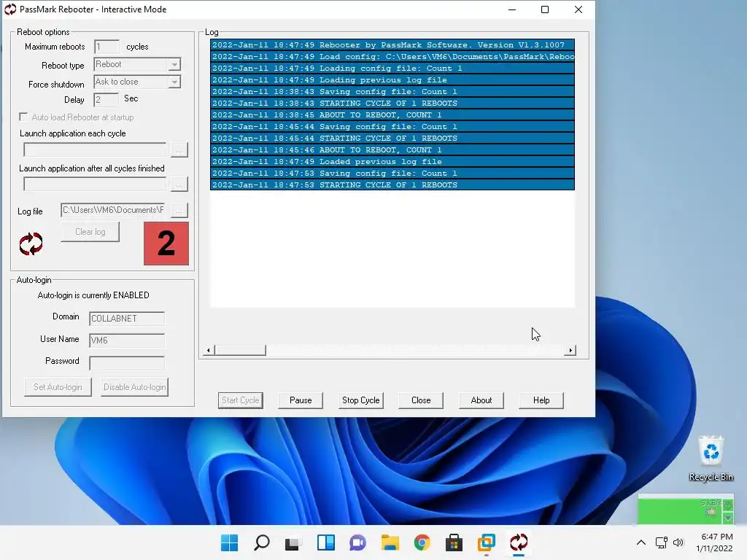Launch Google Chrome from taskbar
The height and width of the screenshot is (560, 747).
[x=422, y=542]
